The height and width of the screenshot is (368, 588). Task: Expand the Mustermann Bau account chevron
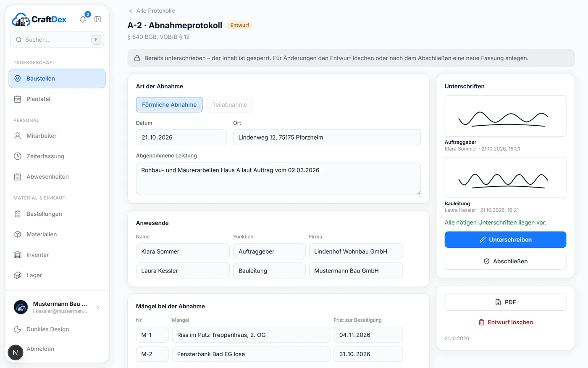[x=98, y=307]
